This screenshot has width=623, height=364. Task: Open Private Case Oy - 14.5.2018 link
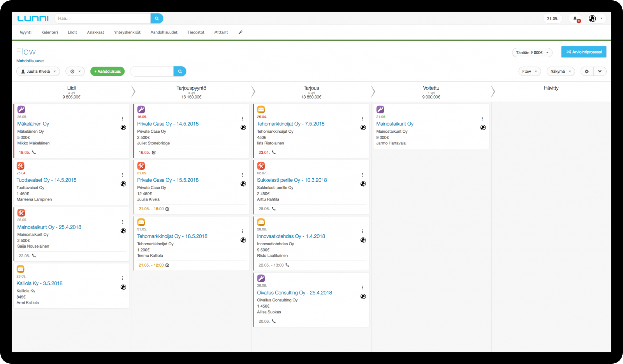click(168, 124)
